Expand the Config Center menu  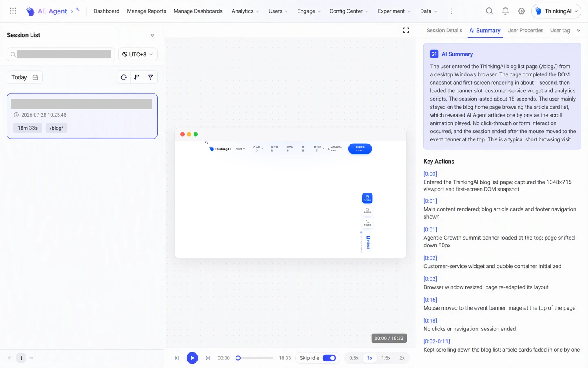349,11
